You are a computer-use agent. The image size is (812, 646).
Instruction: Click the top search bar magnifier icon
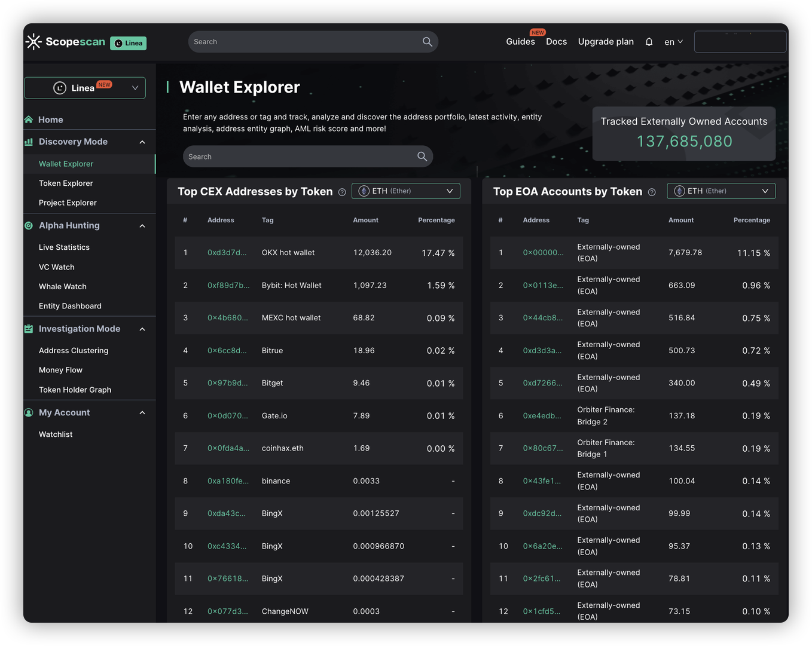tap(427, 42)
